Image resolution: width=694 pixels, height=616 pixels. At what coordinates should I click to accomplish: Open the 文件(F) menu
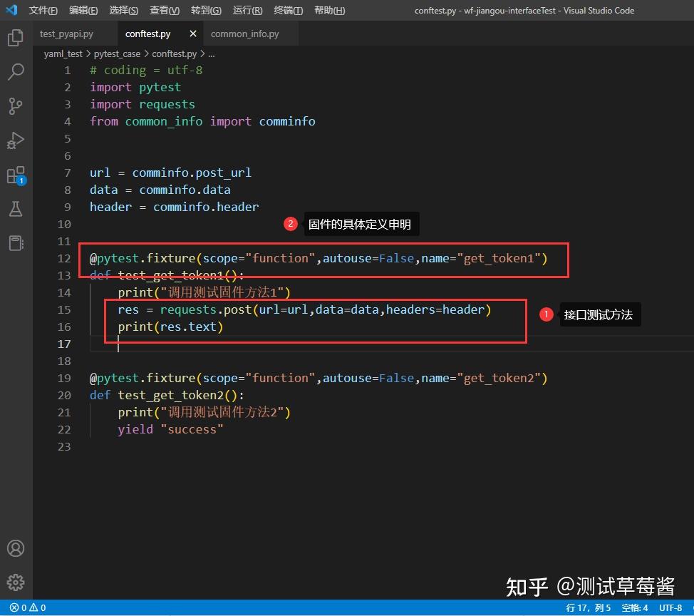click(x=43, y=10)
